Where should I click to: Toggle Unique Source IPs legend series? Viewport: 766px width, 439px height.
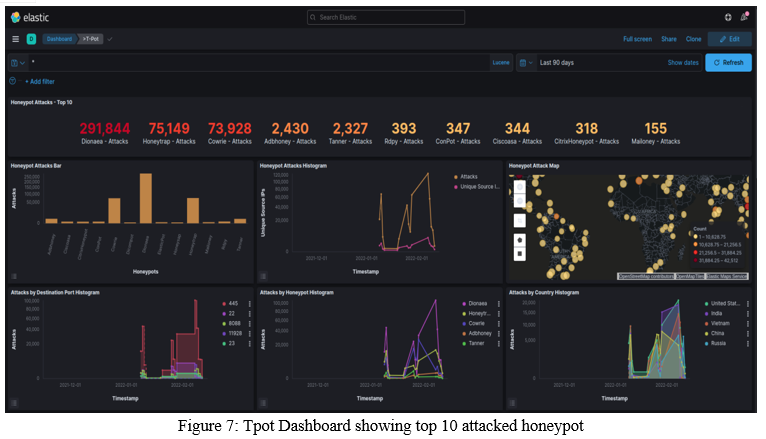pyautogui.click(x=477, y=187)
